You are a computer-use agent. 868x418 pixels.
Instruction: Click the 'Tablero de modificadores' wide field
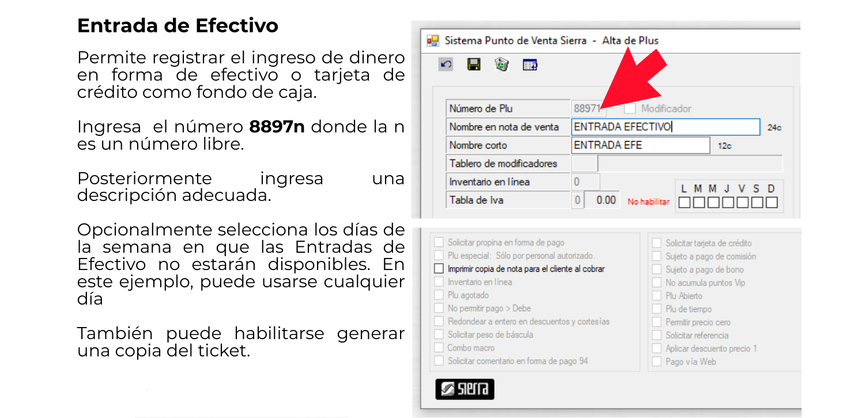[x=690, y=164]
